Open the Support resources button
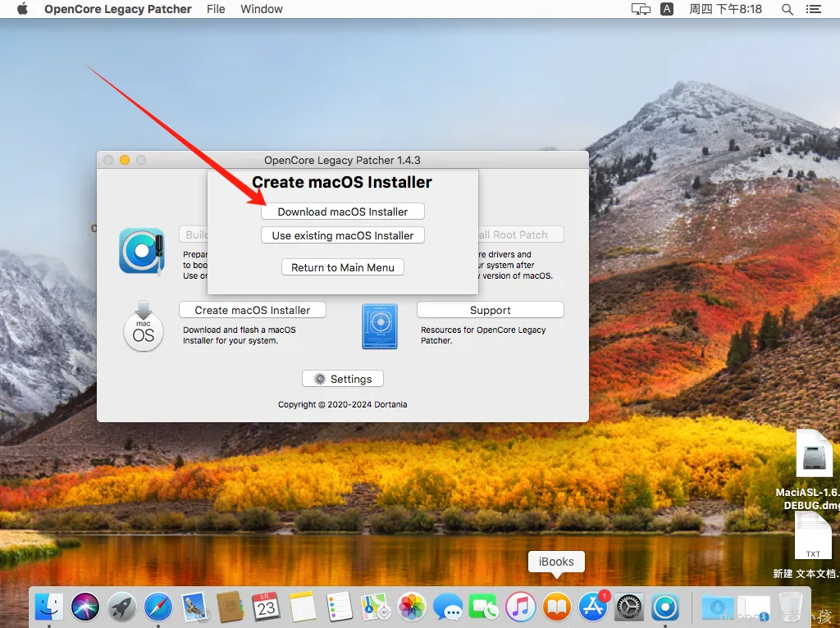Viewport: 840px width, 628px height. pos(491,310)
